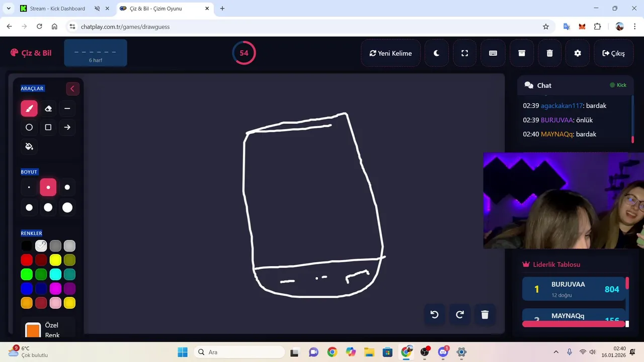Clear canvas with bottom trash button
Screen dimensions: 644x362
(x=485, y=315)
